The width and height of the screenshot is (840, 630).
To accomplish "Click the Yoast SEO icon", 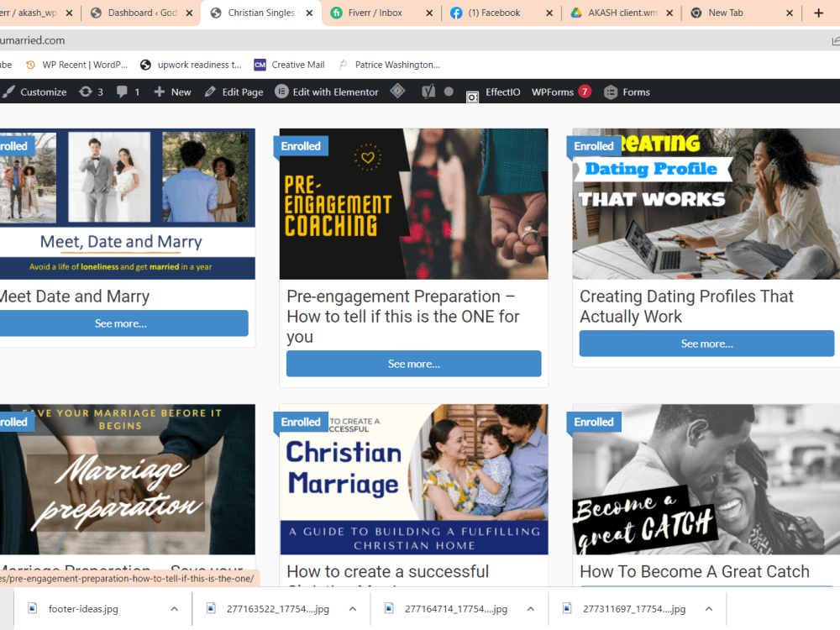I will [x=428, y=92].
